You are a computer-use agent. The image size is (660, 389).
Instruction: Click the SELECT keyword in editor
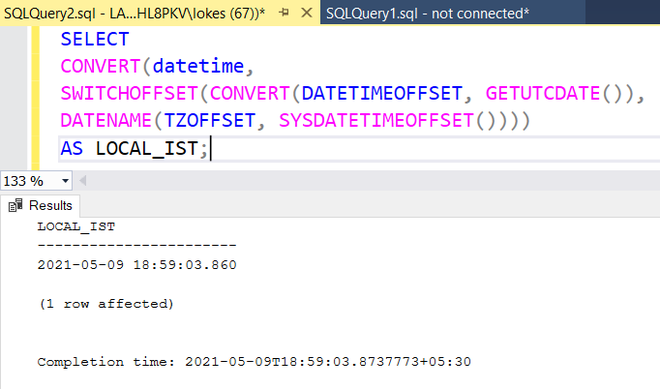pos(95,39)
